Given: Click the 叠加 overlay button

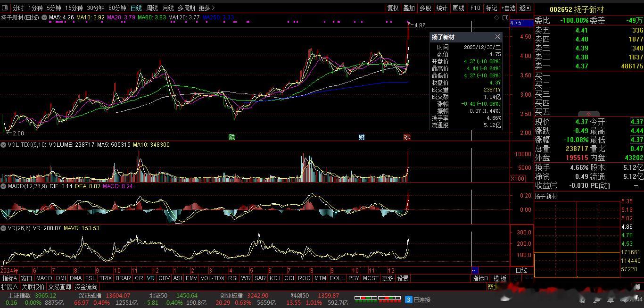Looking at the screenshot, I should (x=409, y=8).
